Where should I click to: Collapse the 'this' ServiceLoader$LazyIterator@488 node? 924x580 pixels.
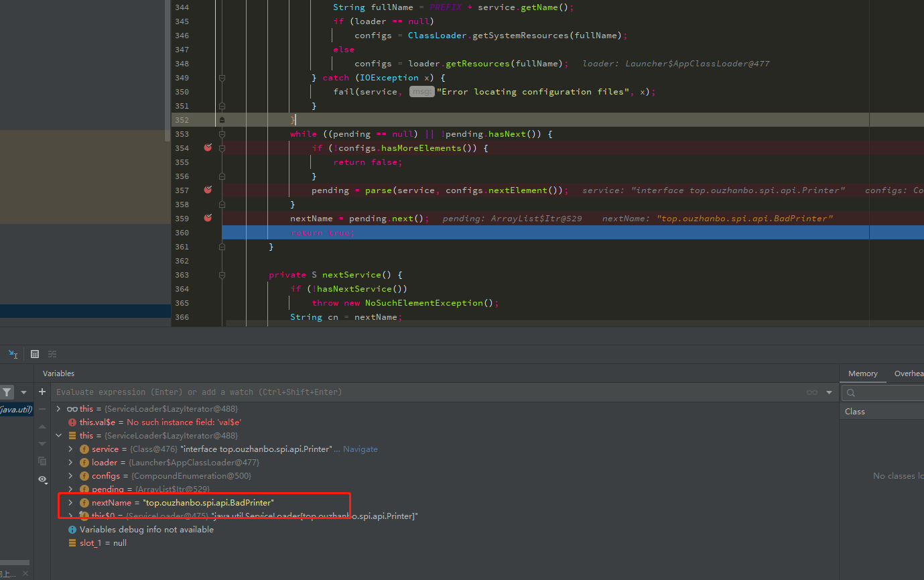pyautogui.click(x=58, y=435)
